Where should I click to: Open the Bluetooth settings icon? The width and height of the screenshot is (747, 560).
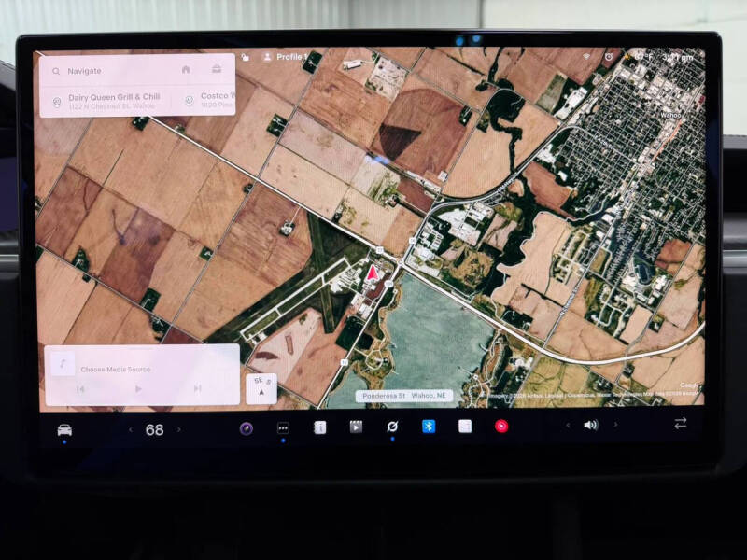(x=429, y=427)
